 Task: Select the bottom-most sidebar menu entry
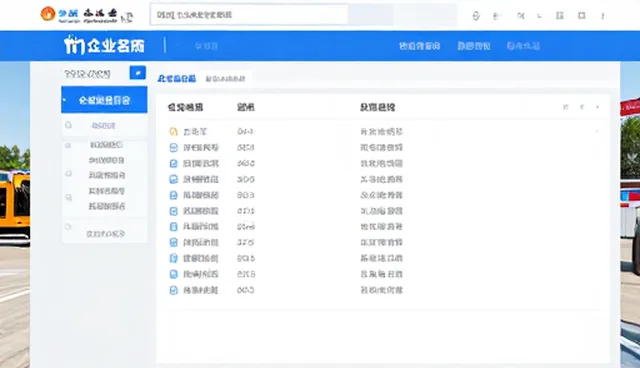pos(105,234)
